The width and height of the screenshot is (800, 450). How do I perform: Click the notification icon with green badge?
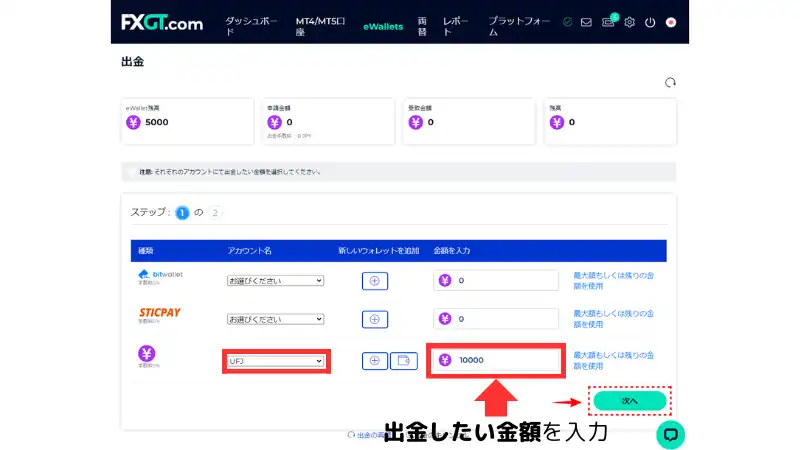point(608,22)
